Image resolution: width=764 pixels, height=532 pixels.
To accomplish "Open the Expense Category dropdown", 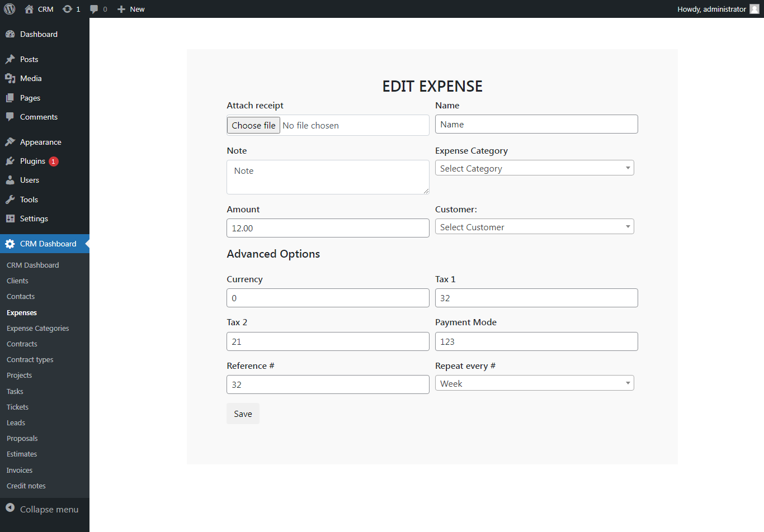I will (x=534, y=168).
